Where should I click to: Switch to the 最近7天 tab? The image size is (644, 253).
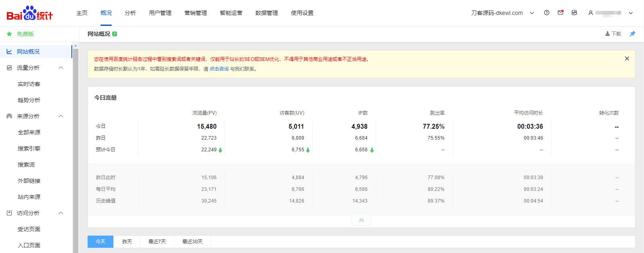pyautogui.click(x=157, y=242)
